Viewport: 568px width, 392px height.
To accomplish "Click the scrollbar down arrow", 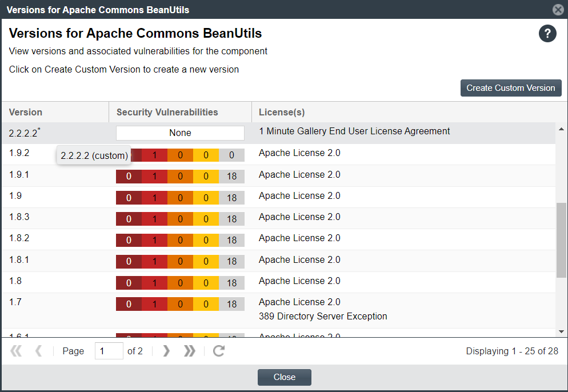I will click(x=561, y=331).
